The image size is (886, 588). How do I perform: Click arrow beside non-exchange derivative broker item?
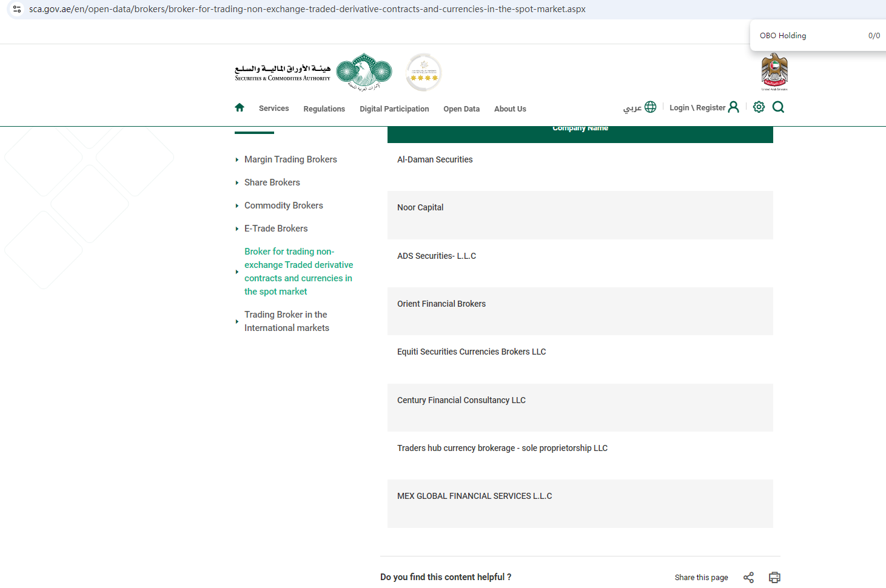point(237,272)
